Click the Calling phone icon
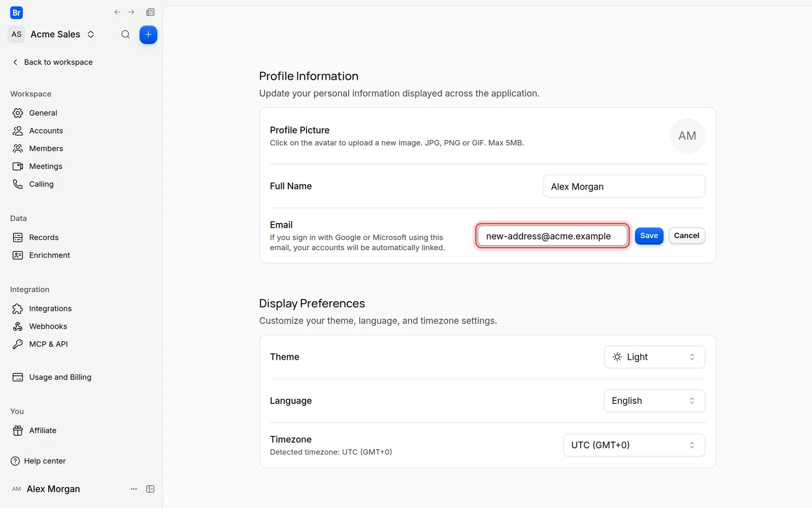The image size is (812, 508). coord(18,184)
